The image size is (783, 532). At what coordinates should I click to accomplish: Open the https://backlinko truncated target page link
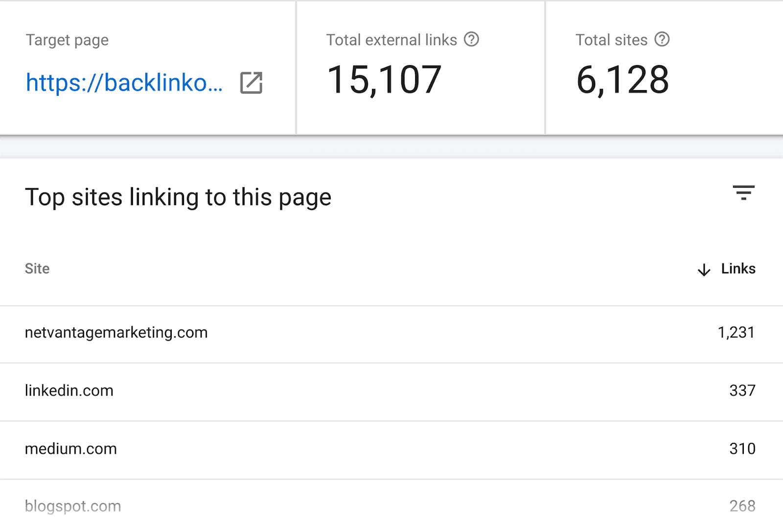pyautogui.click(x=124, y=83)
